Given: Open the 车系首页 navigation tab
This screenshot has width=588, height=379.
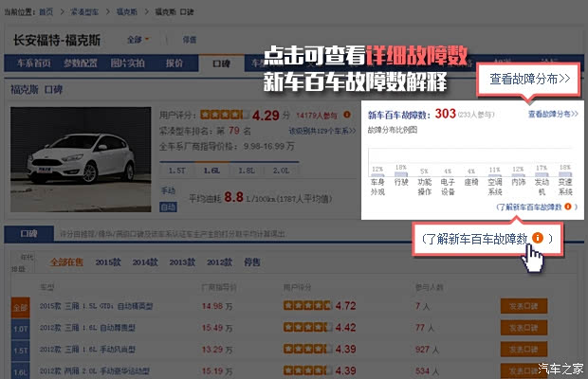Looking at the screenshot, I should (34, 63).
